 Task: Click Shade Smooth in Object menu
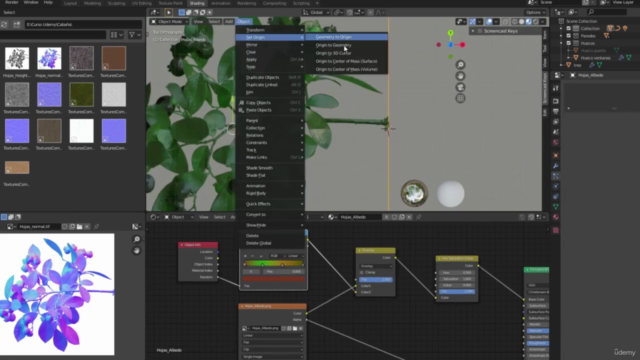click(270, 168)
